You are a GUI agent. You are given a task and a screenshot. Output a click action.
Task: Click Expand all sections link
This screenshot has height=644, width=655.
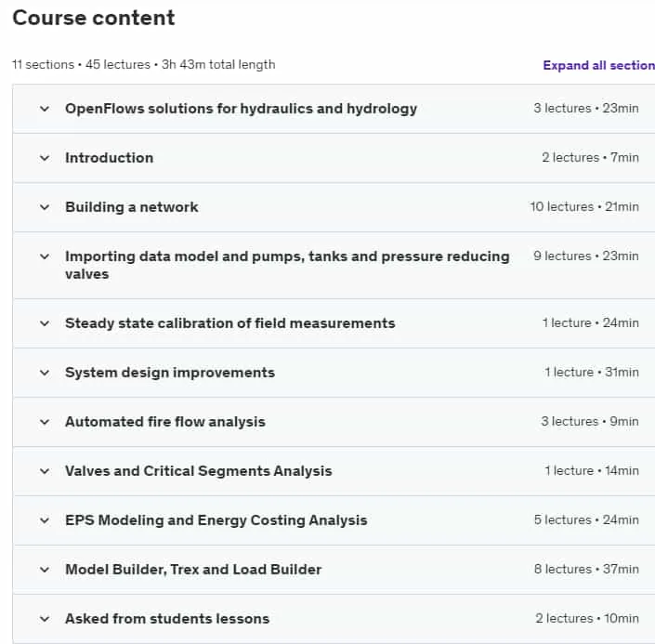click(598, 65)
